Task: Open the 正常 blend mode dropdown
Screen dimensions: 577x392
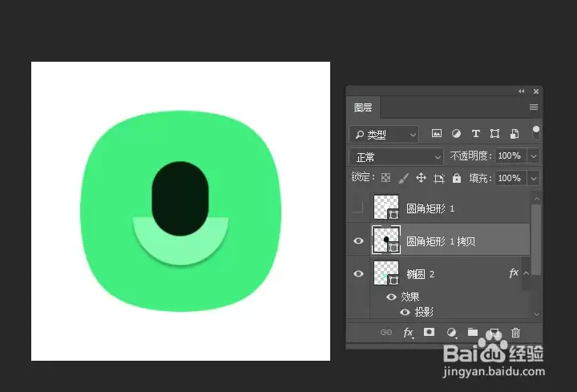Action: pos(396,157)
